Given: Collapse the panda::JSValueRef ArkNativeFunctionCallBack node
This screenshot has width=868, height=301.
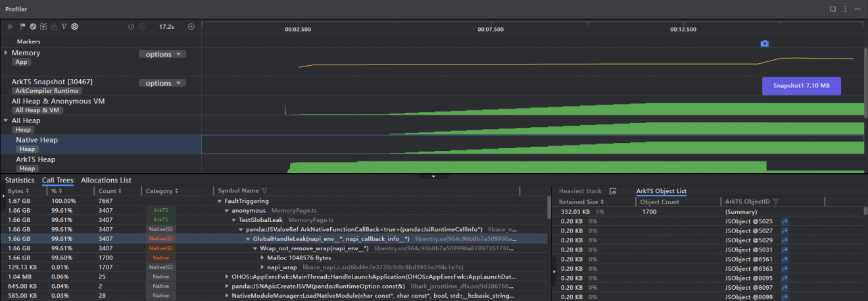Looking at the screenshot, I should [241, 229].
